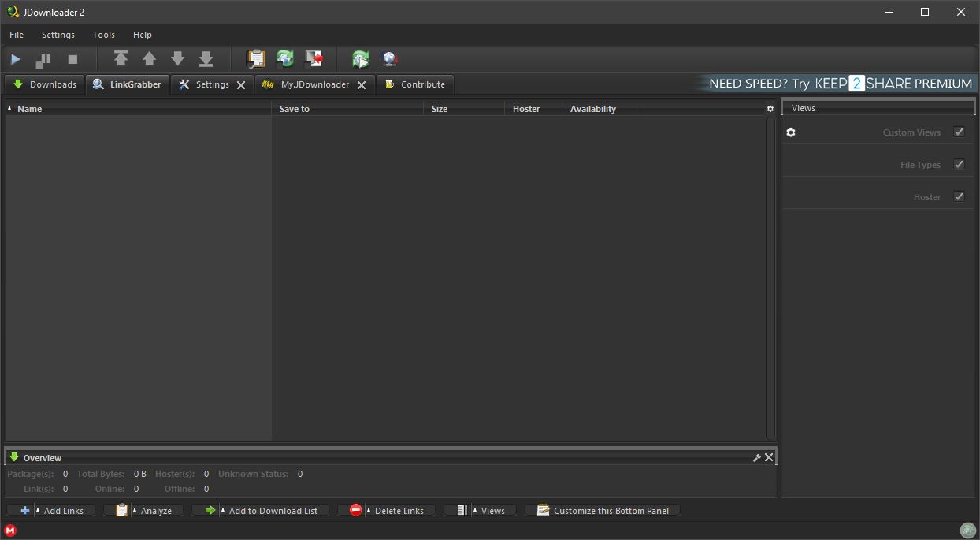Pause downloads using the pause toolbar icon
The image size is (980, 540).
[43, 59]
